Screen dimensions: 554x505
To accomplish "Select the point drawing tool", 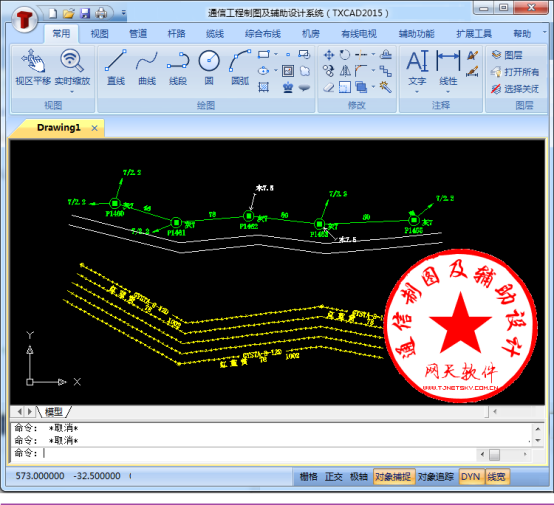I will [x=288, y=54].
